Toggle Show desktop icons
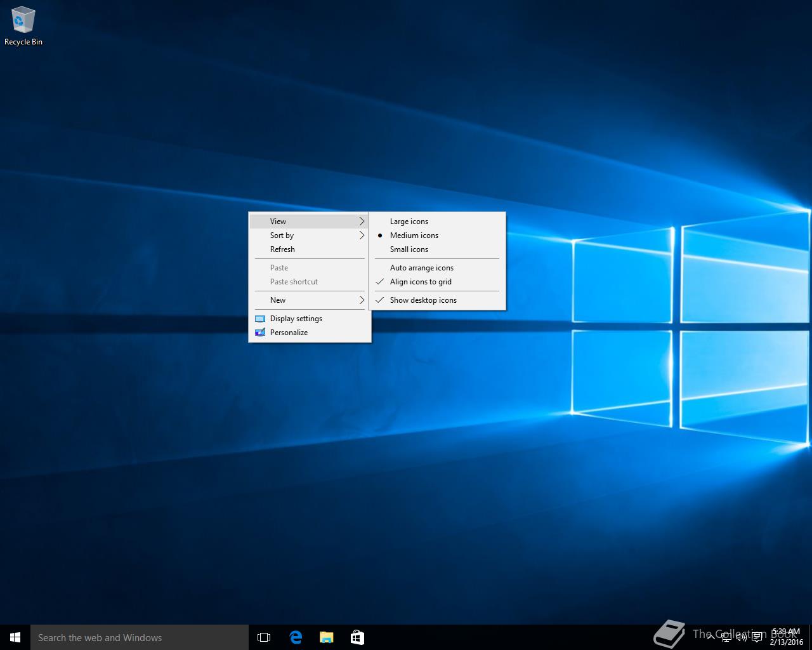 click(437, 300)
